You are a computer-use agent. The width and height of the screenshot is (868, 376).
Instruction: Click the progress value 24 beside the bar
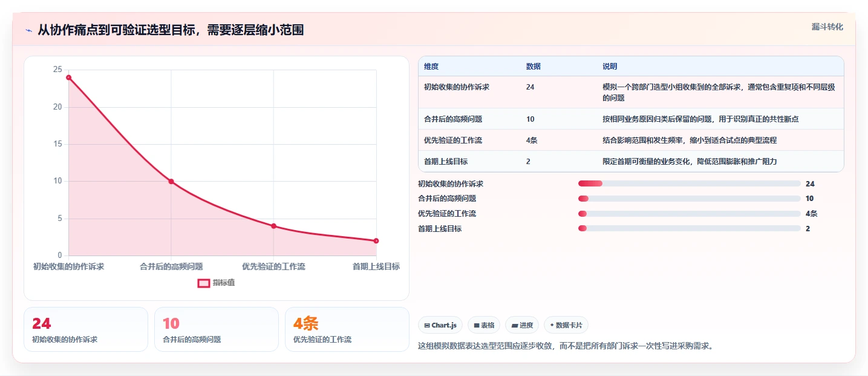point(810,183)
